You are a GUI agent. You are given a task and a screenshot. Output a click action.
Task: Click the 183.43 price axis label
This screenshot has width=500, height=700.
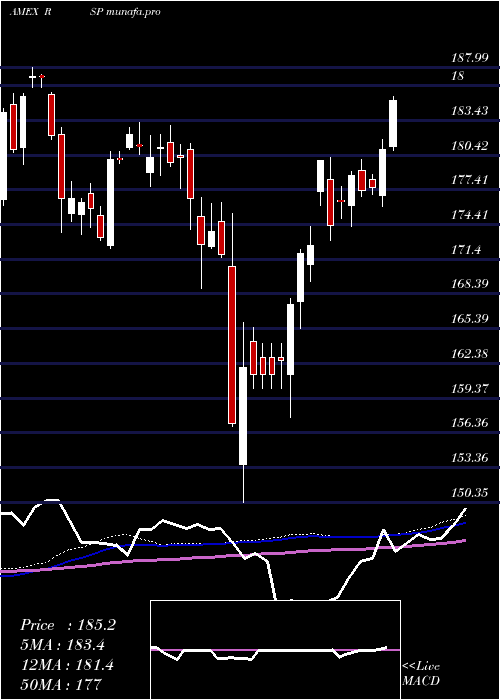[470, 111]
